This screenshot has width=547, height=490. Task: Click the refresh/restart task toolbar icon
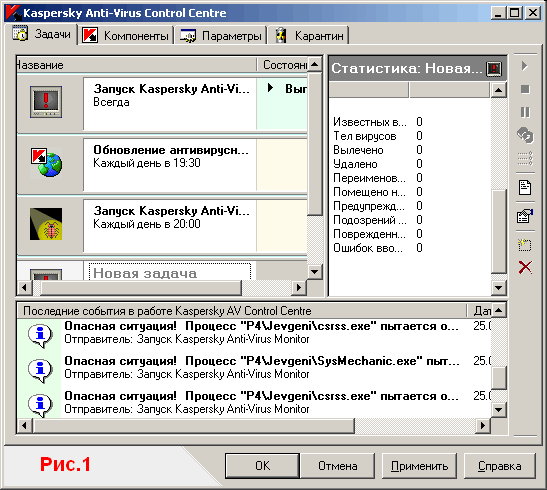tap(525, 135)
